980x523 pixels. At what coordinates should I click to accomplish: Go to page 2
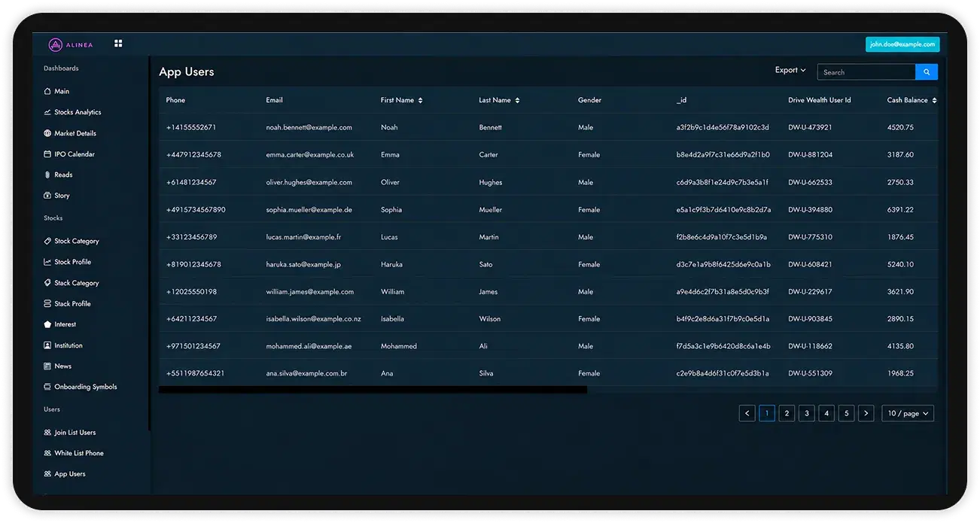click(x=787, y=413)
